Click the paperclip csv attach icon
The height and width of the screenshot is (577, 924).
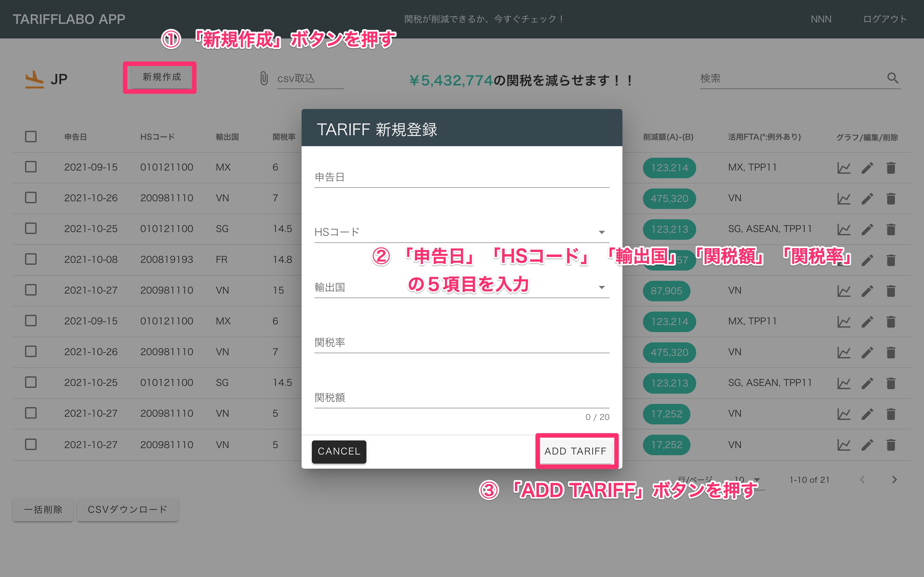pyautogui.click(x=264, y=78)
